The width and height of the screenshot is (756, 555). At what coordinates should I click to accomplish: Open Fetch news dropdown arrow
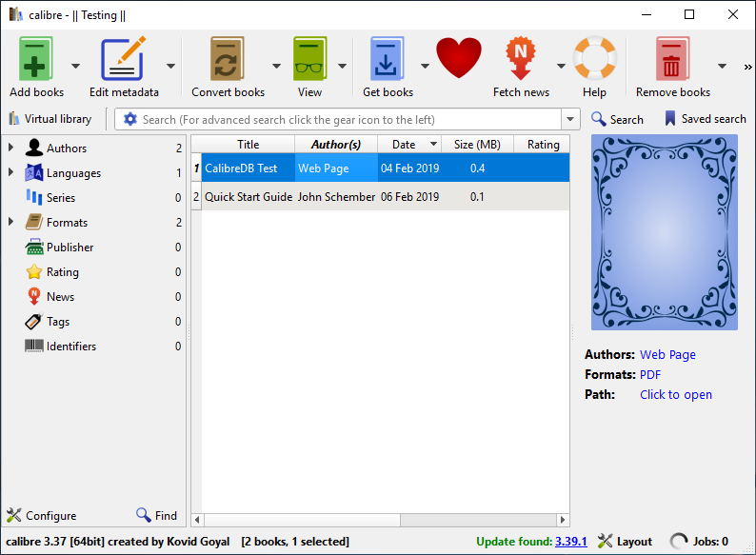point(561,66)
